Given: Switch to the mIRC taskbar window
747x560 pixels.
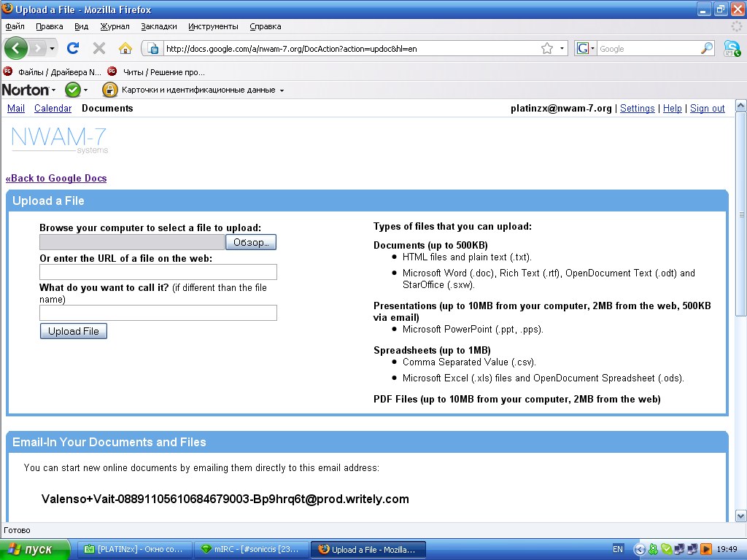Looking at the screenshot, I should 252,550.
